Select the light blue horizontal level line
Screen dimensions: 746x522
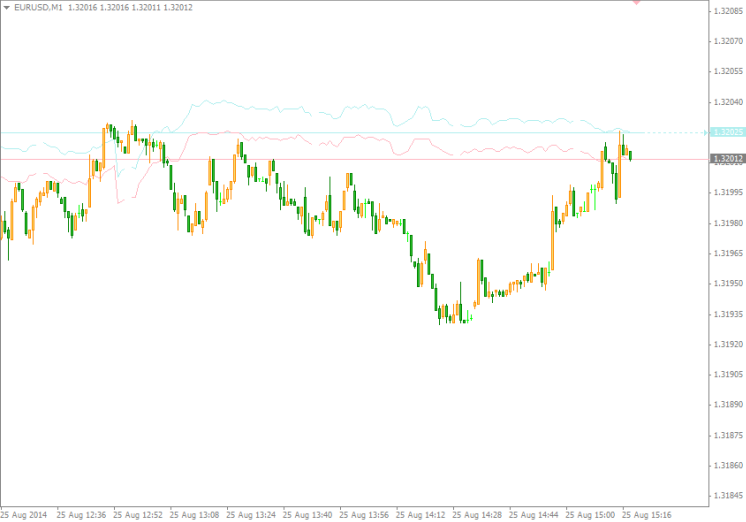click(300, 132)
